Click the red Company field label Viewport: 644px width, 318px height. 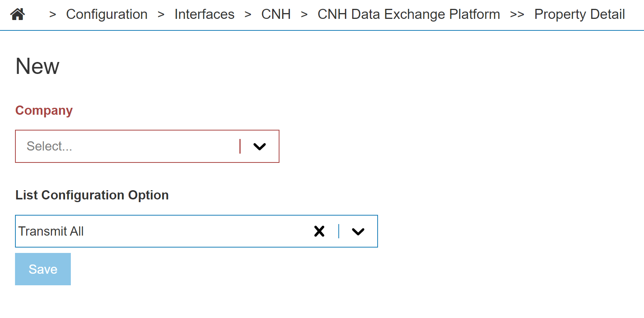point(44,110)
